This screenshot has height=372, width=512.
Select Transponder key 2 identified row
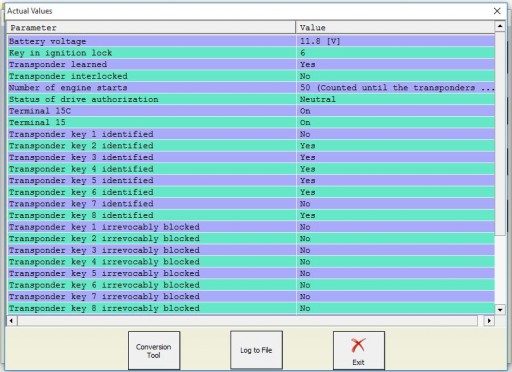[x=251, y=146]
